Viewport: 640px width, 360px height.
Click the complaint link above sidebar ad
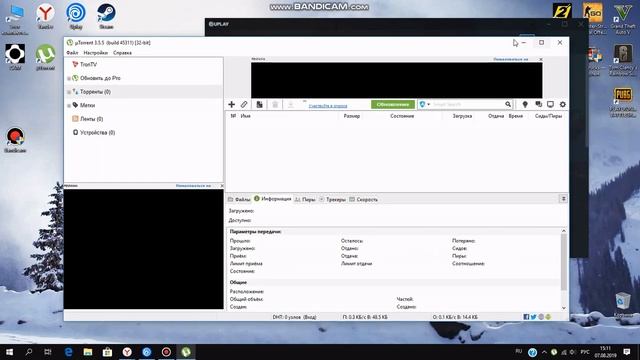point(193,186)
